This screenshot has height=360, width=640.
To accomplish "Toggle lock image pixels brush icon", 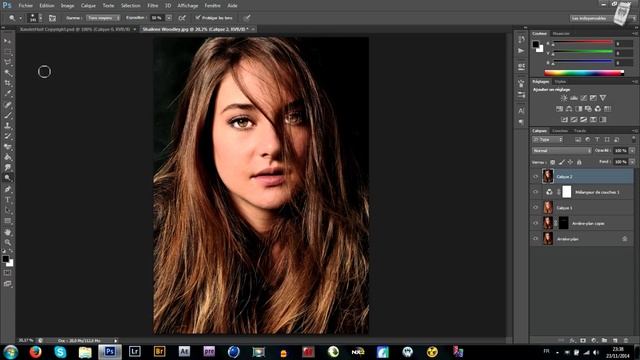I will click(562, 162).
